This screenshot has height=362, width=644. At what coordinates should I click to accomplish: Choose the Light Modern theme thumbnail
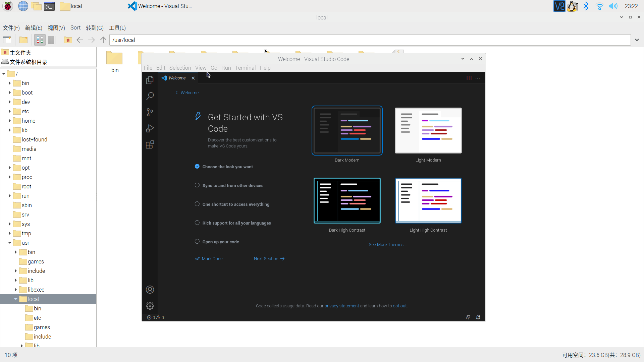pos(428,130)
